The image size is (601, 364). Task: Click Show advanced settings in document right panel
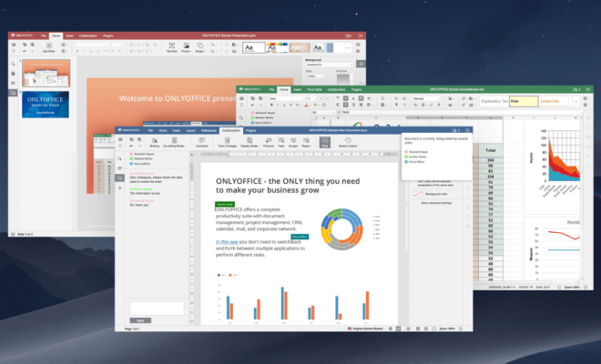(x=436, y=203)
